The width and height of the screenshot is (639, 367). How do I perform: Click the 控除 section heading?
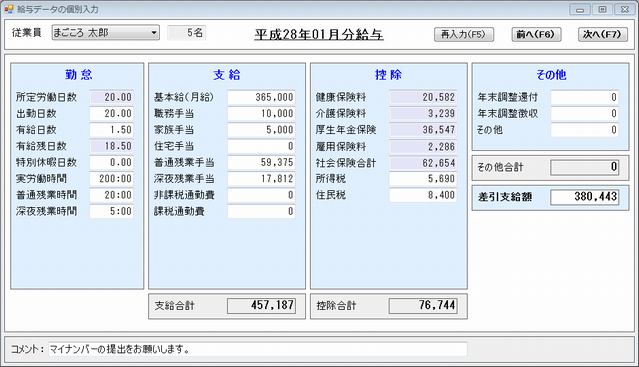click(388, 75)
